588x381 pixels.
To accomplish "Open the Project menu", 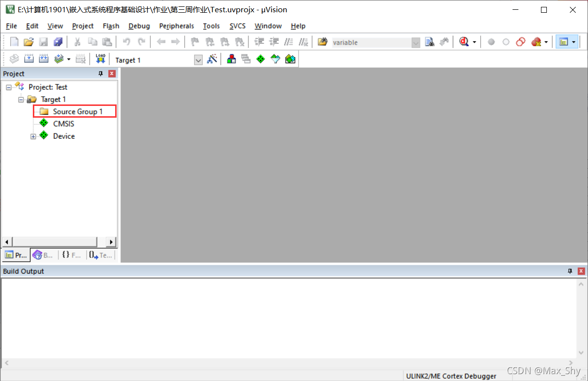I will (x=83, y=26).
